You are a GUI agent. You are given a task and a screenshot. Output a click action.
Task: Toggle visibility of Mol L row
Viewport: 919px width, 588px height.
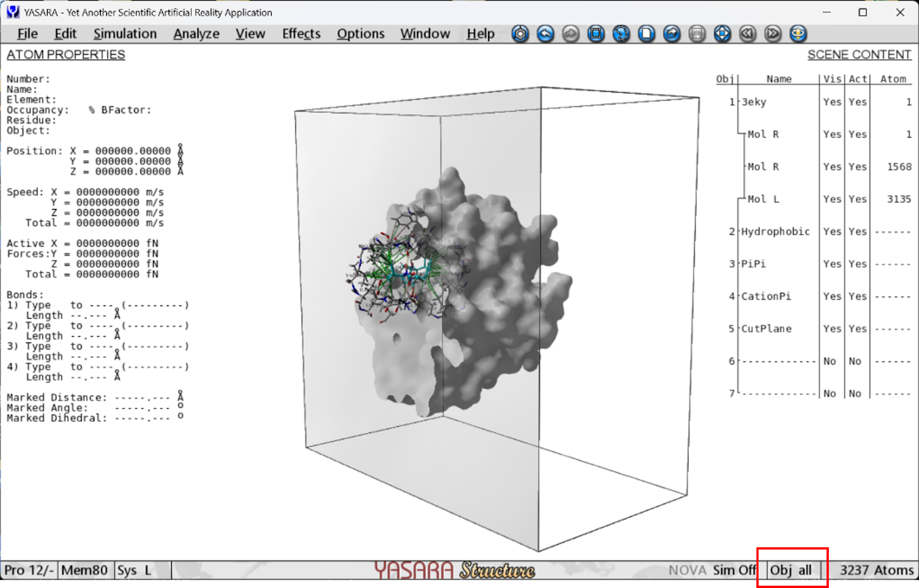832,199
